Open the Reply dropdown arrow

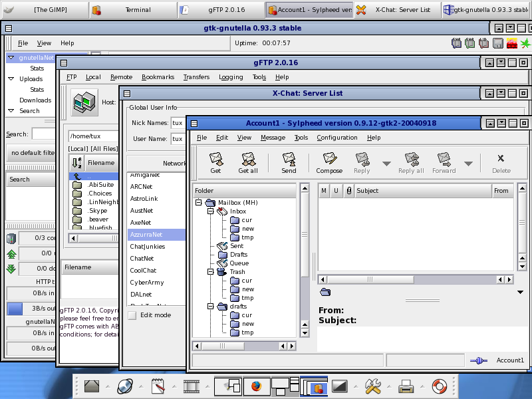[x=386, y=164]
